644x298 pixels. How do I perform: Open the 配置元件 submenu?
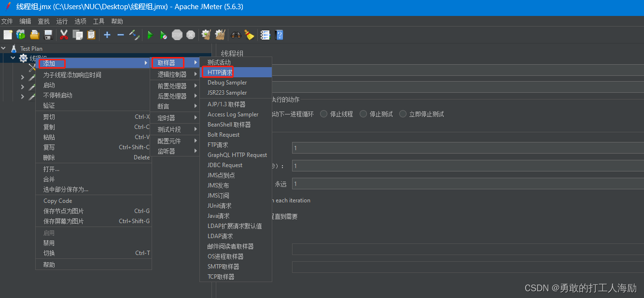point(176,141)
